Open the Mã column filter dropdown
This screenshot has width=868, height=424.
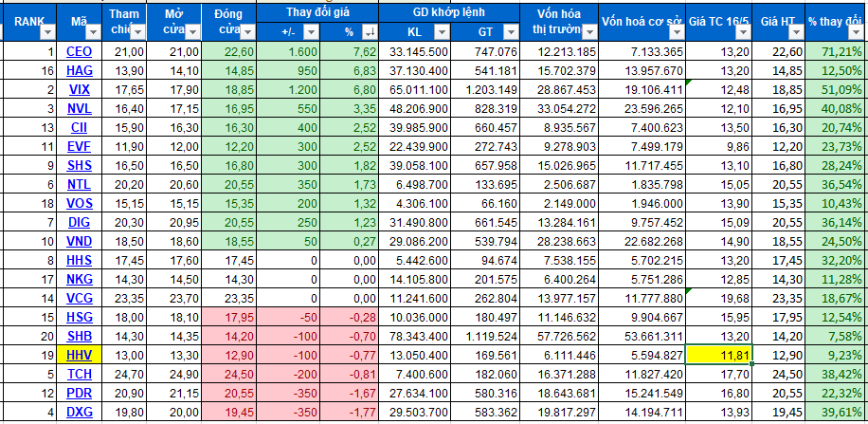tap(93, 32)
